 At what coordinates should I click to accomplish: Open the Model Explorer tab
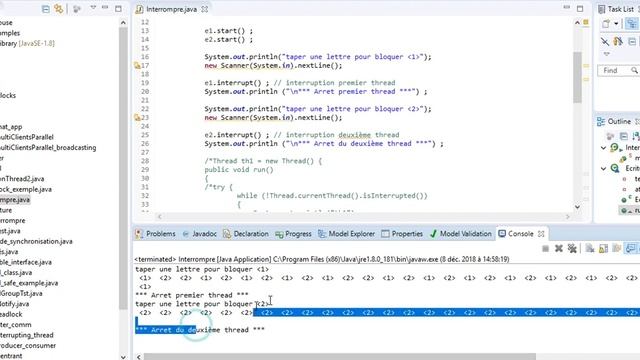point(347,234)
